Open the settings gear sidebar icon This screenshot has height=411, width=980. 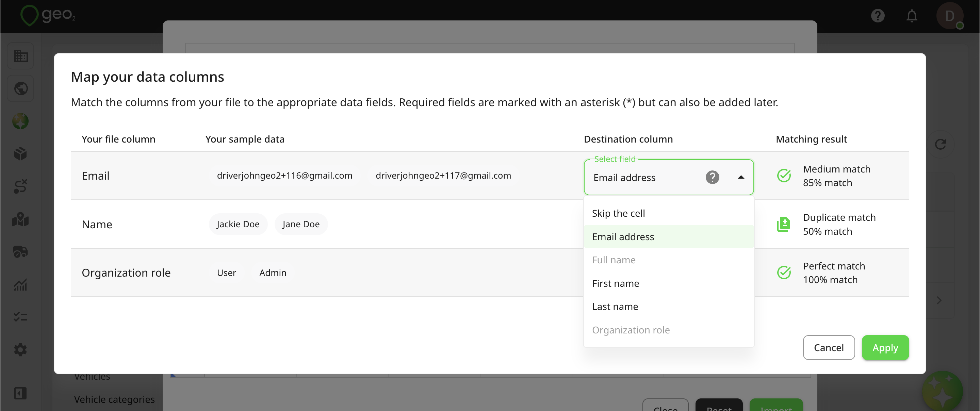(x=20, y=350)
